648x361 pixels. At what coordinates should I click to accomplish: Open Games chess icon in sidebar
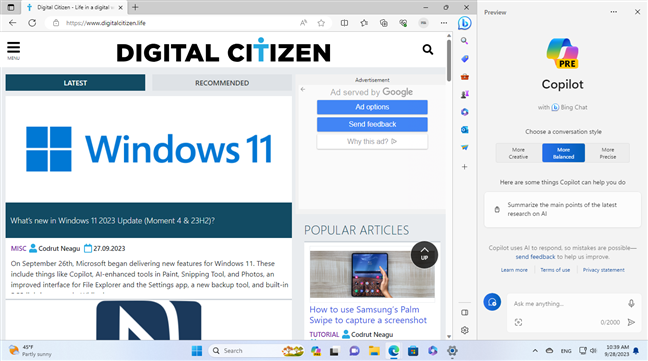pos(465,94)
